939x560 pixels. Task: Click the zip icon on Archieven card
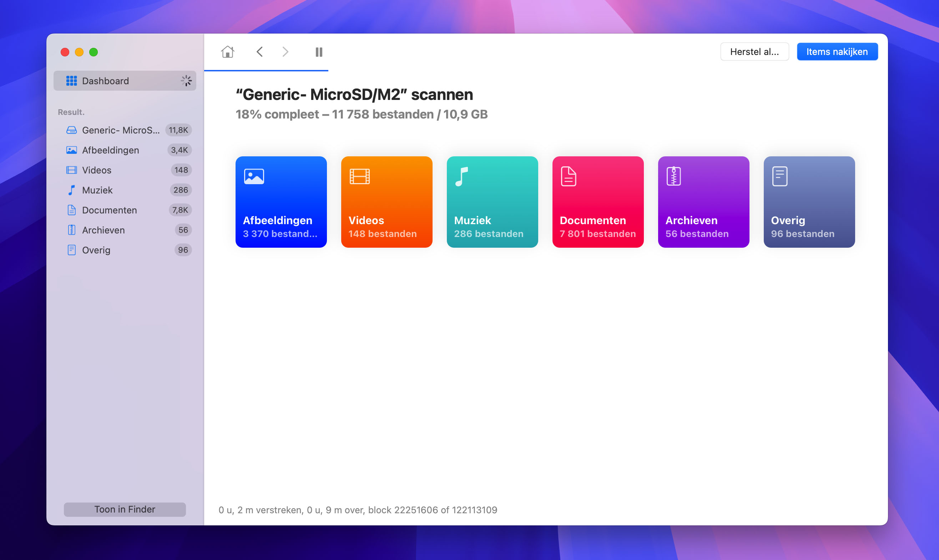[673, 176]
